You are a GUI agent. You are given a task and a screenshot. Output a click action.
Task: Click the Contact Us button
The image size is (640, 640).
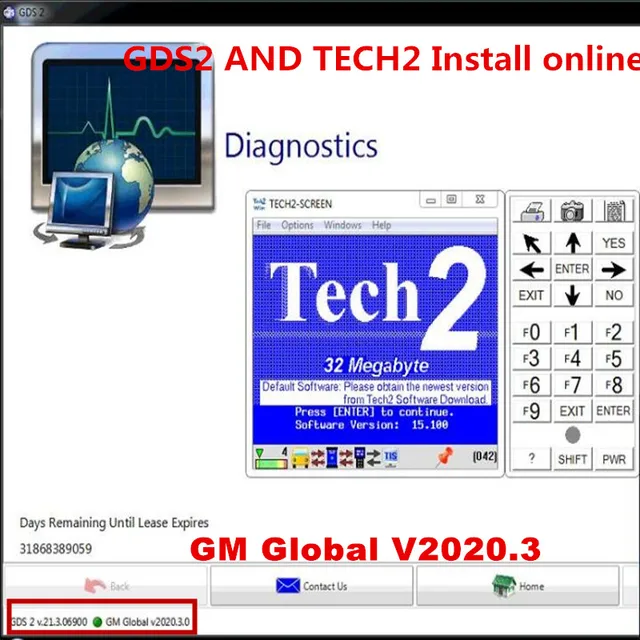coord(311,586)
